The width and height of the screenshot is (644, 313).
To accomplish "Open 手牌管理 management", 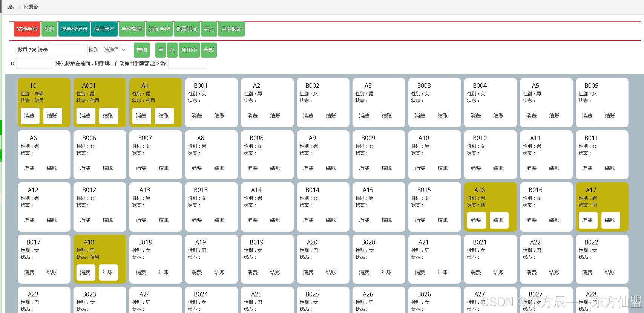I will [132, 29].
